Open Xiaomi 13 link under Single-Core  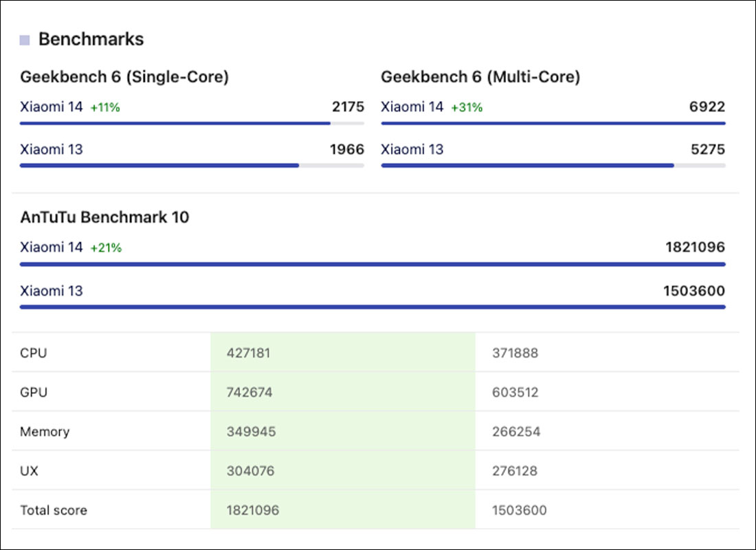coord(52,150)
